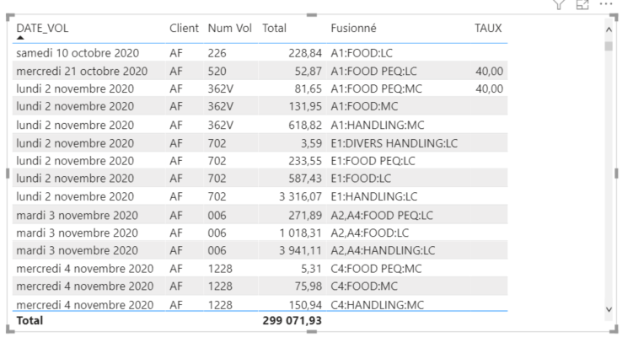Image resolution: width=633 pixels, height=364 pixels.
Task: Sort by the Num Vol column header
Action: [230, 29]
